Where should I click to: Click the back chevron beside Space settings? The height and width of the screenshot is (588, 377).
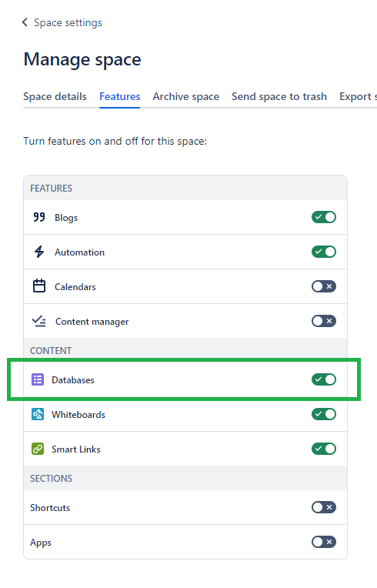tap(25, 22)
